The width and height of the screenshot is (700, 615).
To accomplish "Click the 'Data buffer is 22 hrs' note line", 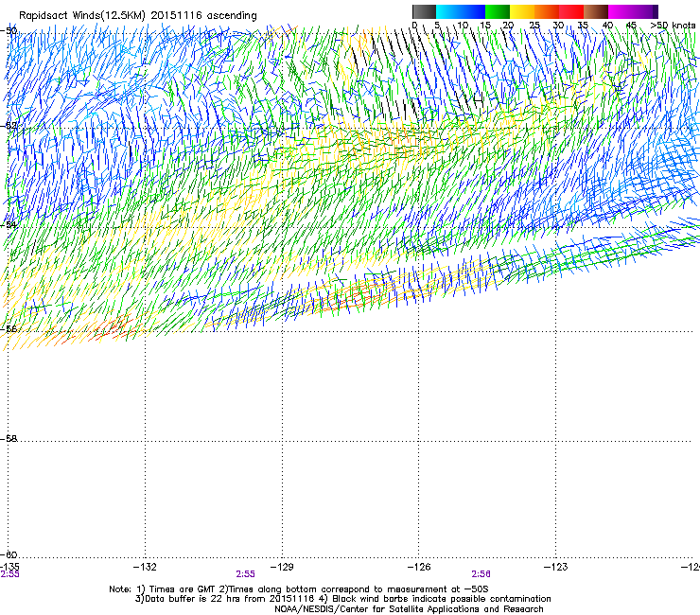I will coord(342,599).
